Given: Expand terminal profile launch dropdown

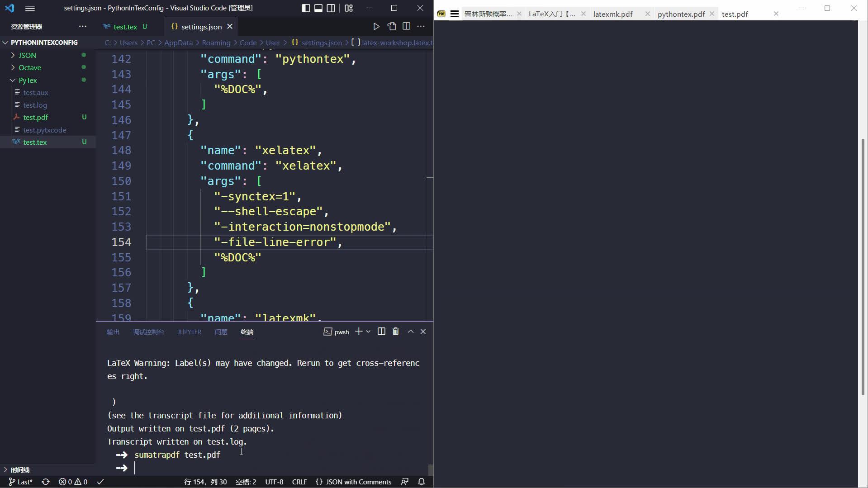Looking at the screenshot, I should point(368,332).
